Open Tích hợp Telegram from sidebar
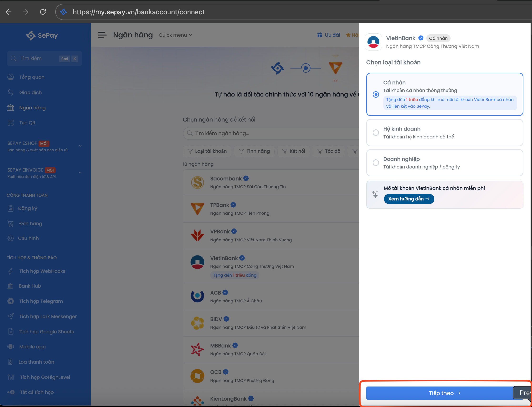 click(41, 301)
